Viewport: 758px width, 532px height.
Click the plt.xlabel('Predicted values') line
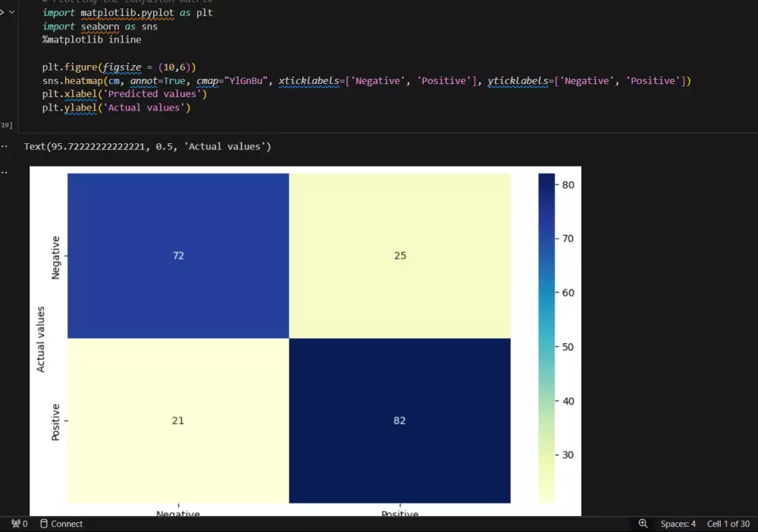[x=124, y=94]
